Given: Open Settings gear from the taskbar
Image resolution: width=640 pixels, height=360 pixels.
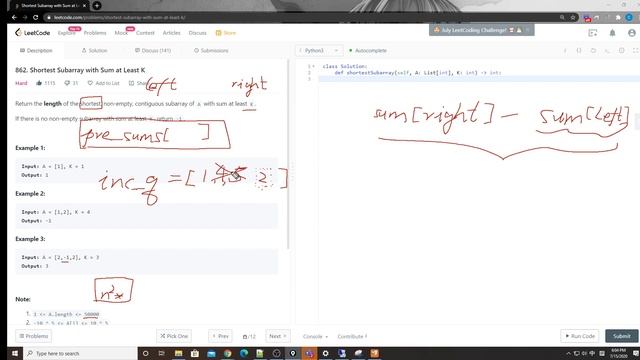Looking at the screenshot, I should tap(325, 353).
